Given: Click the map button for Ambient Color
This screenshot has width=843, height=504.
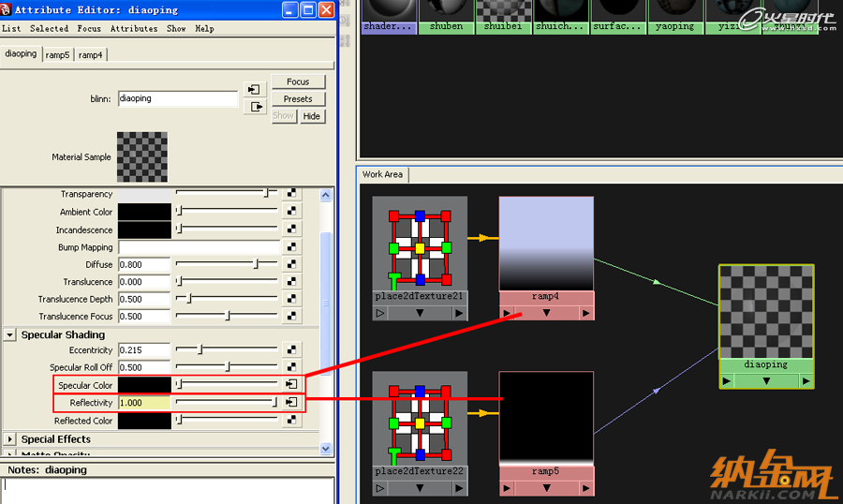Looking at the screenshot, I should tap(291, 211).
